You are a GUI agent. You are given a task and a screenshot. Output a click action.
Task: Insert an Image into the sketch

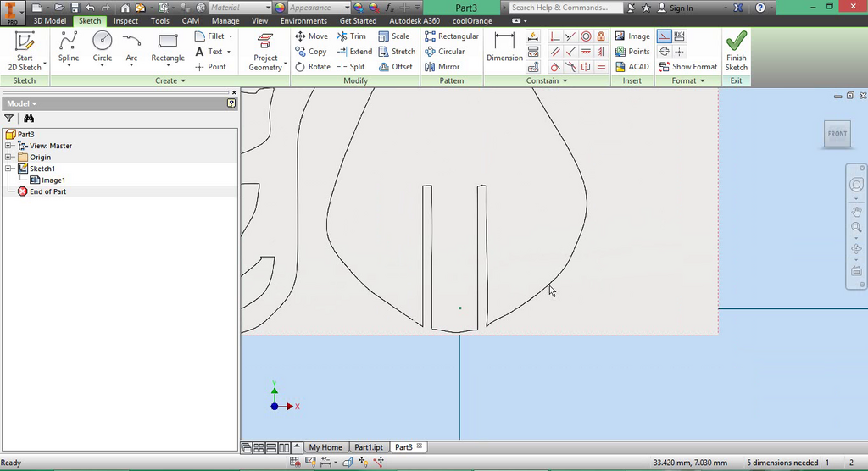[632, 36]
